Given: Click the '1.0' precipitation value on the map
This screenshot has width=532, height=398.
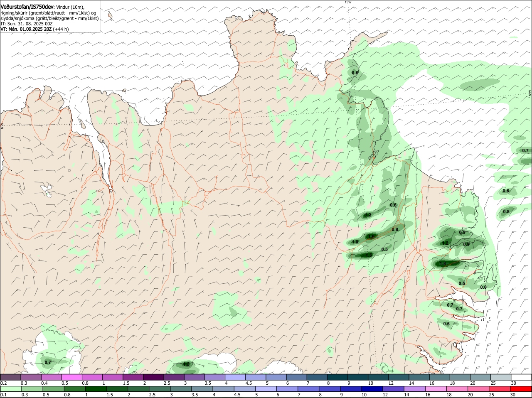Looking at the screenshot, I should [x=355, y=242].
